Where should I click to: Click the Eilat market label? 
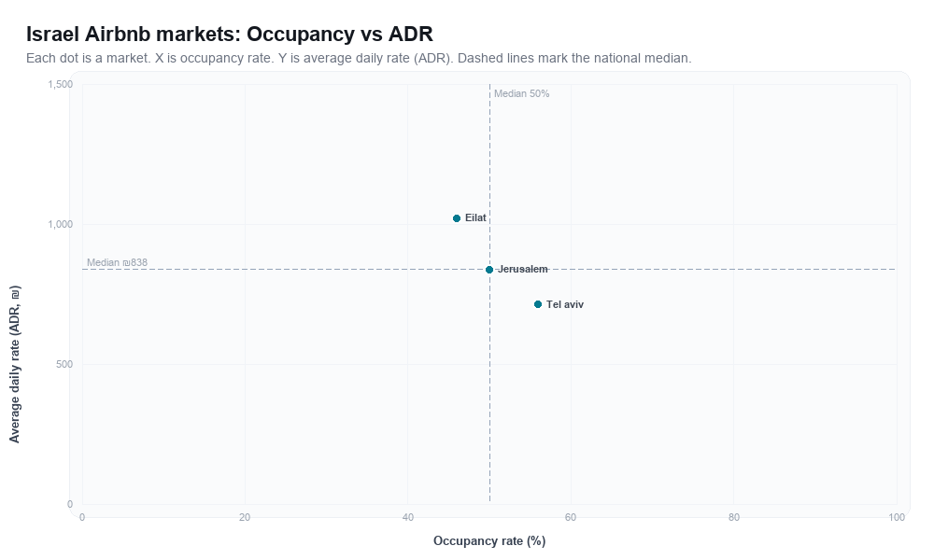tap(475, 217)
